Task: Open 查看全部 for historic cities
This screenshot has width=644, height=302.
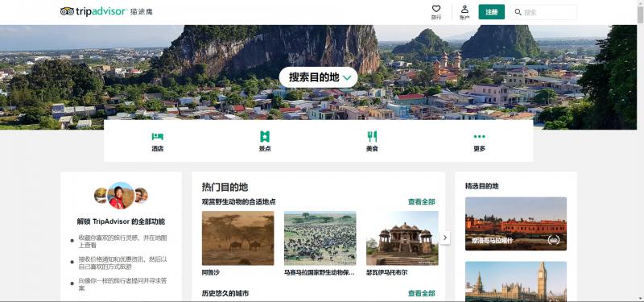Action: tap(421, 293)
